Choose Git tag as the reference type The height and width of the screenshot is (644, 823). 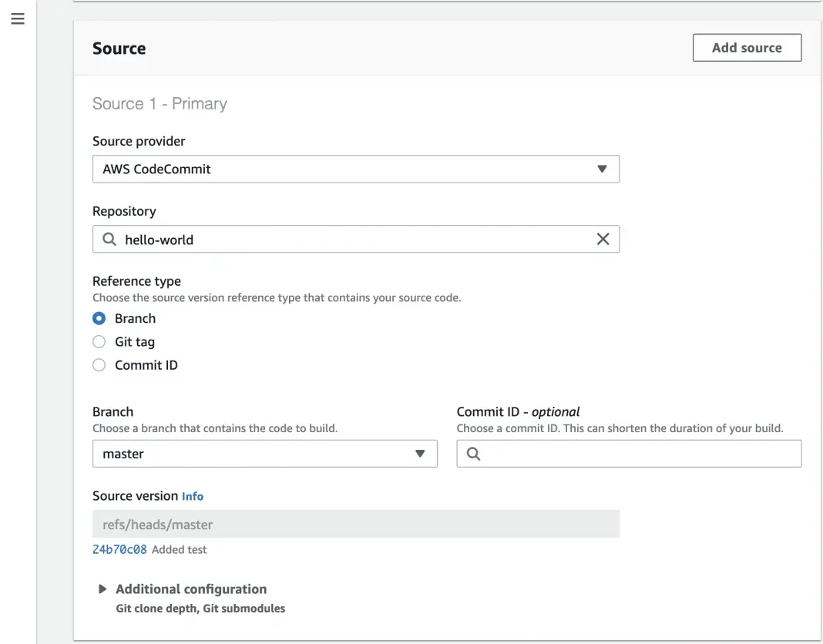[99, 341]
